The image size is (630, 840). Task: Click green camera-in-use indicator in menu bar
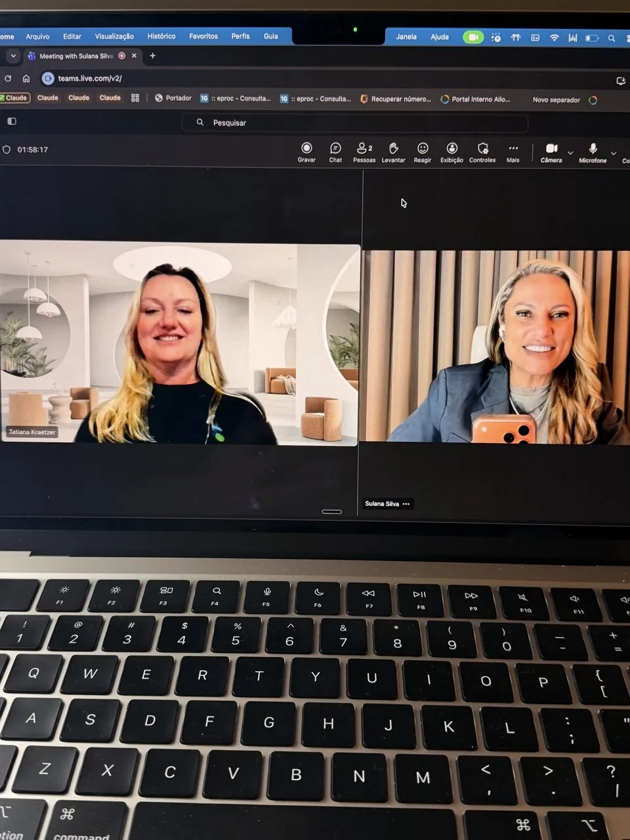click(x=473, y=37)
